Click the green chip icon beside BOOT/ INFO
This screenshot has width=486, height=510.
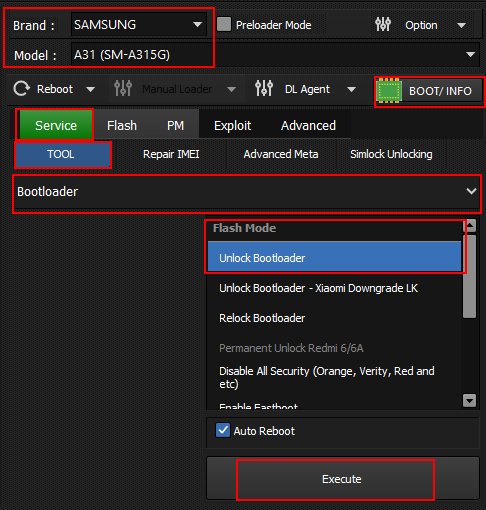click(389, 91)
